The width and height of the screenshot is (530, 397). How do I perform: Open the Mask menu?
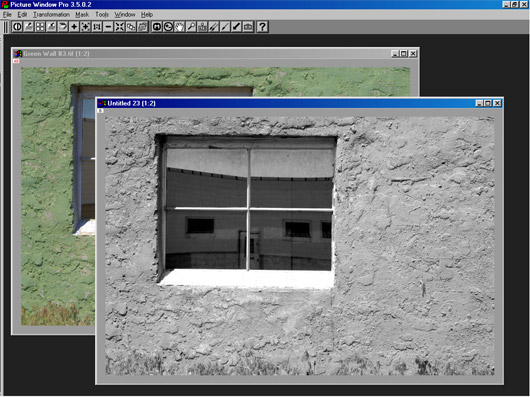click(82, 15)
